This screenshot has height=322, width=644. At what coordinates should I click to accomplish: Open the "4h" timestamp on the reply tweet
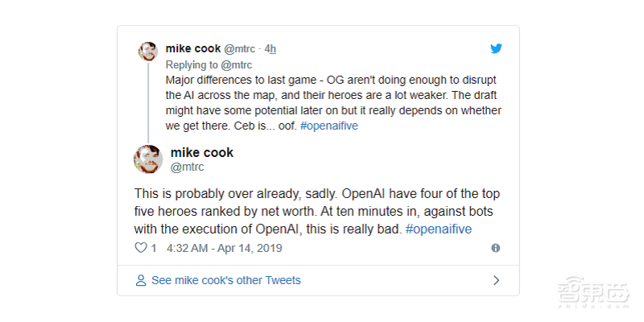point(271,48)
